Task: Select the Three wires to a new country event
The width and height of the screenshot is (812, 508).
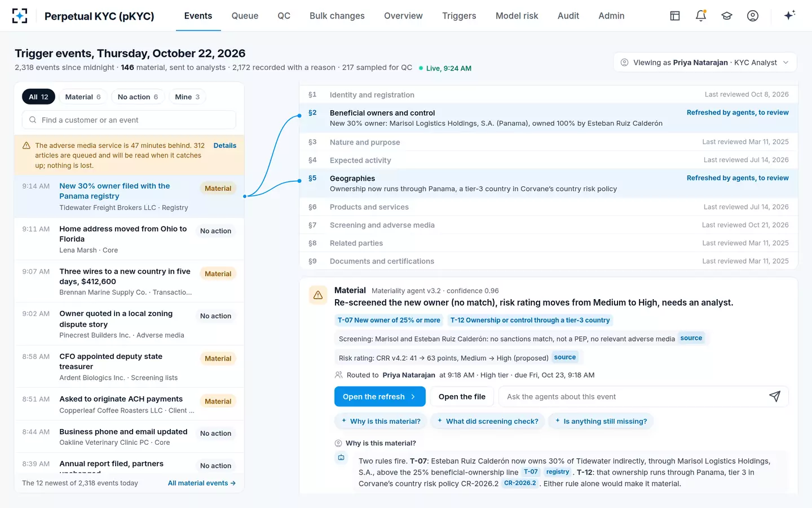Action: click(x=129, y=282)
